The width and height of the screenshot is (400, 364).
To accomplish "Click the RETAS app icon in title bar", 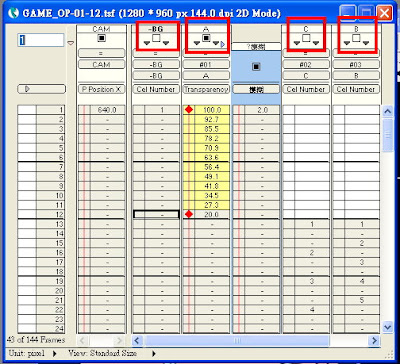I will [14, 14].
